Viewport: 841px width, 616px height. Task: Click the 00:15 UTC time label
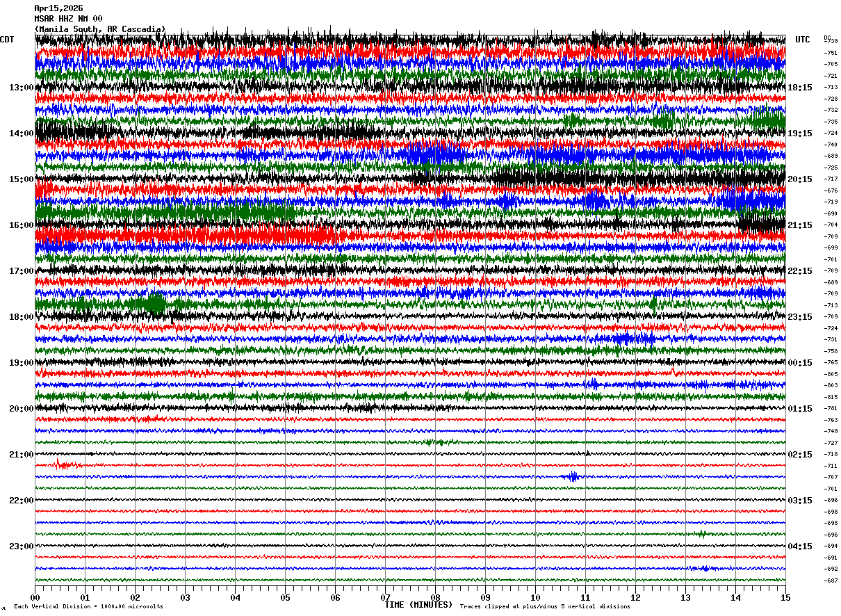(799, 363)
